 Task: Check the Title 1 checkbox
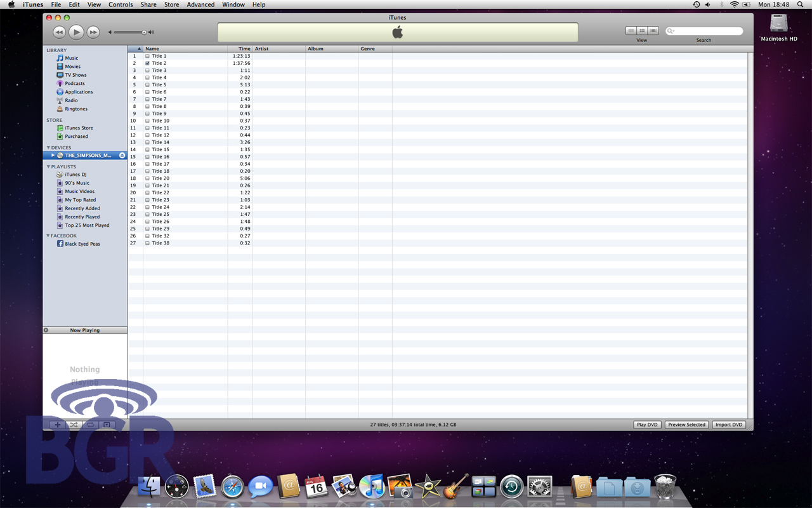(148, 56)
